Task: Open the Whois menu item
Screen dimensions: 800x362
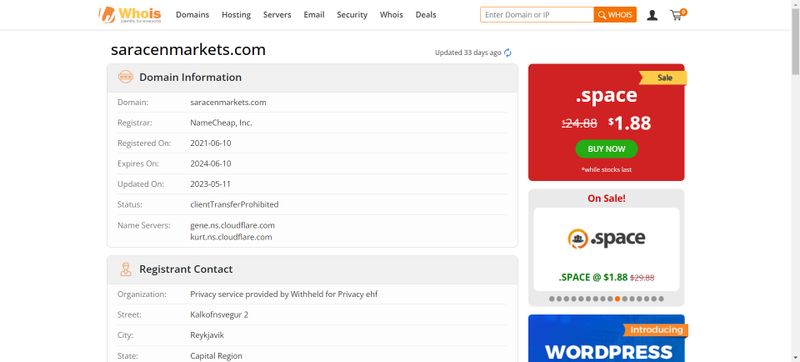Action: point(391,15)
